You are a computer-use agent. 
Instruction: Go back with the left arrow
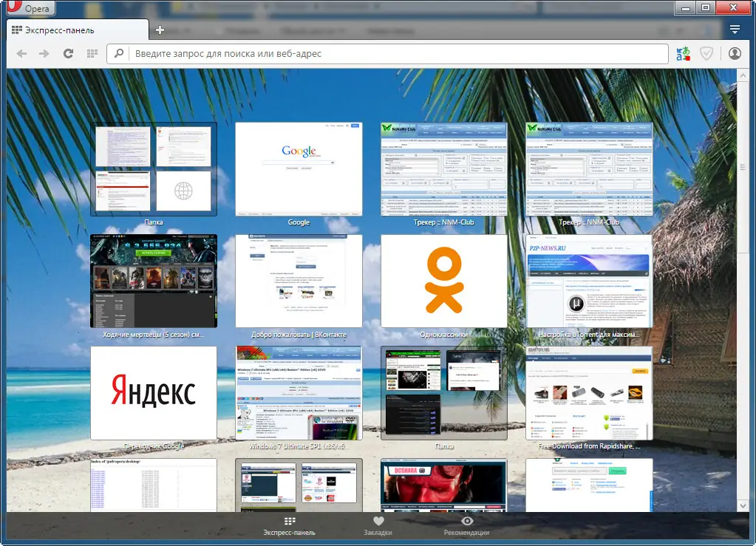(21, 53)
